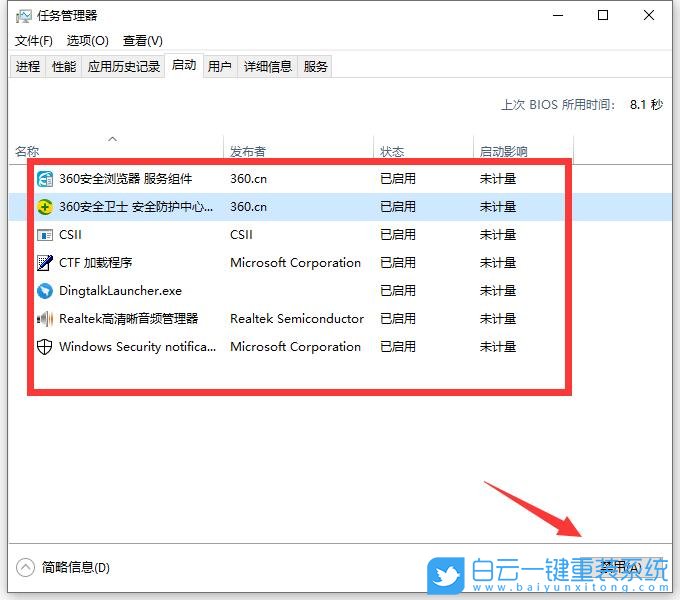
Task: Select the 360安全浏览器 服务组件 row name
Action: (126, 179)
